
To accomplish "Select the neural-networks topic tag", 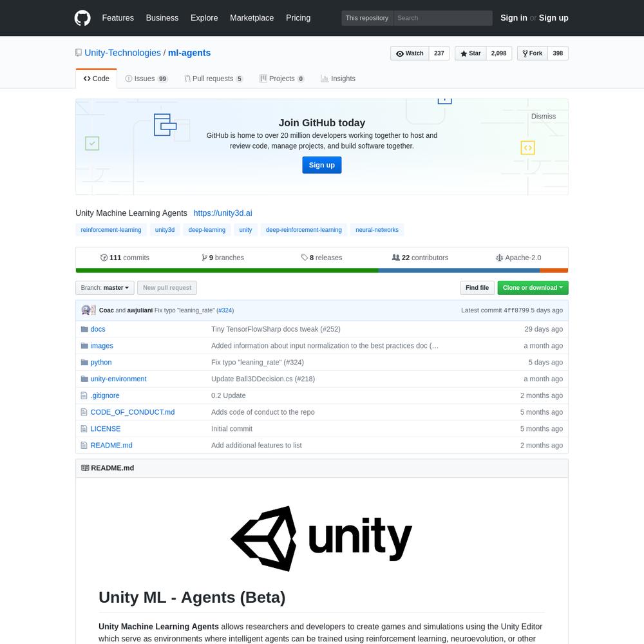I will 377,230.
